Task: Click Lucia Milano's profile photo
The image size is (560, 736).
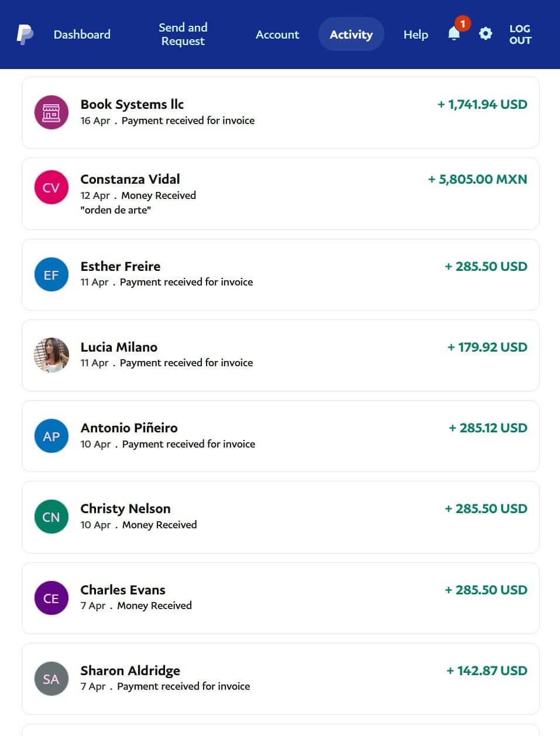Action: tap(51, 355)
